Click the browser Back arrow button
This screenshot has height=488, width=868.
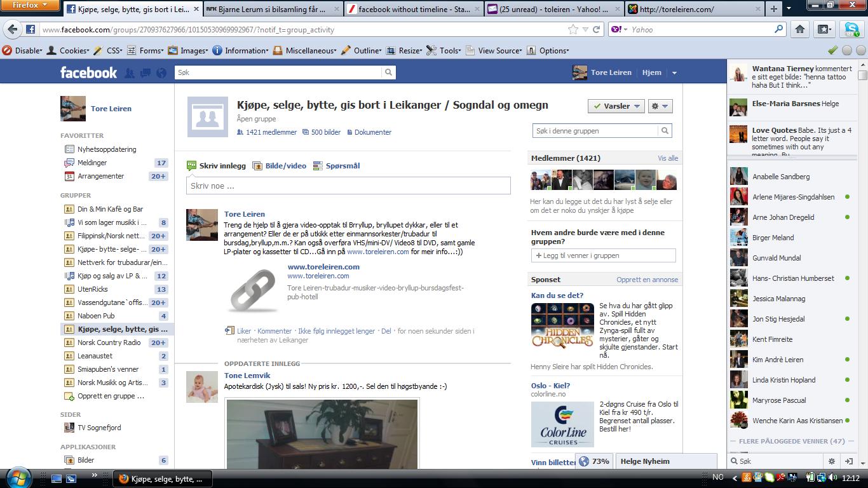click(x=13, y=29)
